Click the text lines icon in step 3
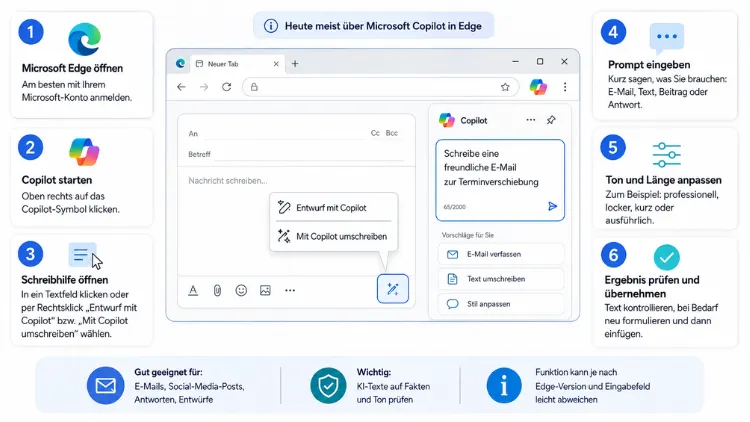Image resolution: width=750 pixels, height=422 pixels. pyautogui.click(x=82, y=255)
